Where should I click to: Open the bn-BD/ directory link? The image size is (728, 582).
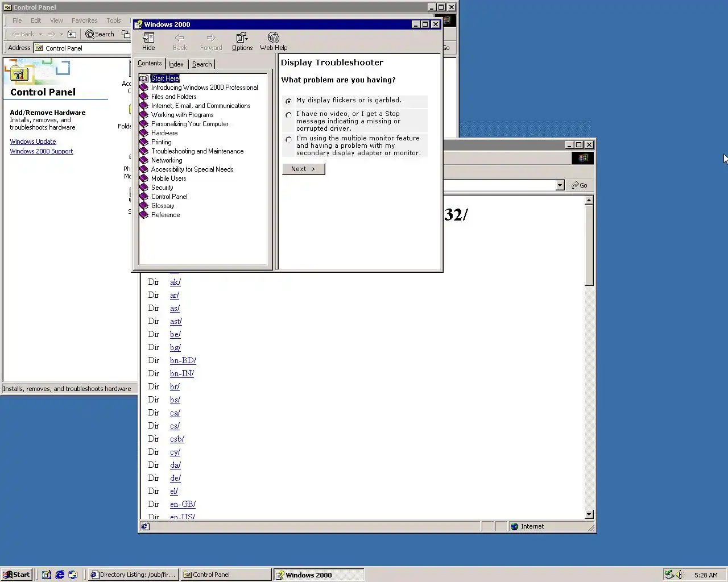[183, 360]
